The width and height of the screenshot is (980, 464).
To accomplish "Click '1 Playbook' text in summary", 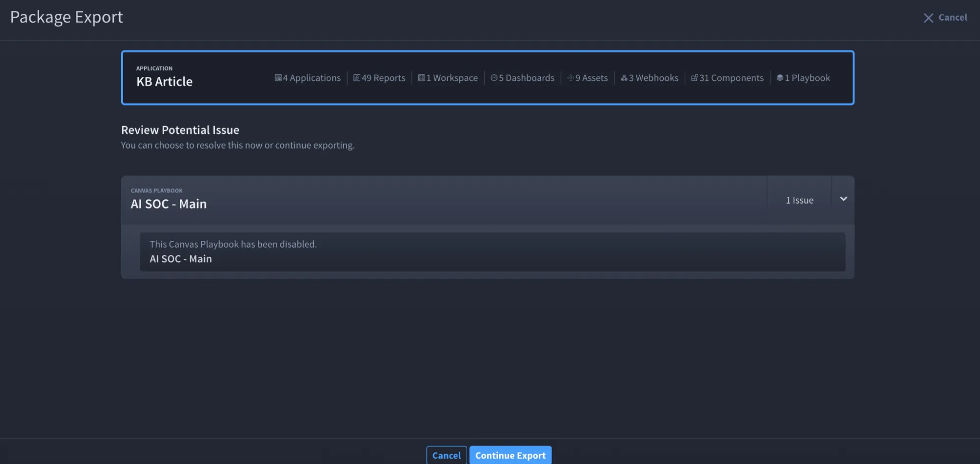I will click(807, 78).
